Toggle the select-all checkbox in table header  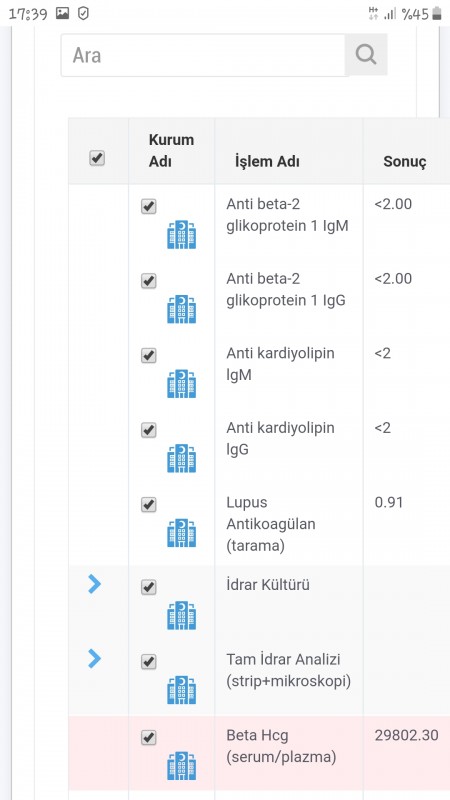coord(97,158)
